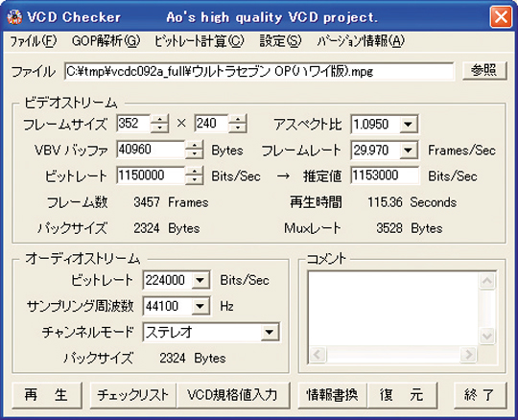The height and width of the screenshot is (420, 518).
Task: Open the チェックリスト button
Action: [132, 395]
